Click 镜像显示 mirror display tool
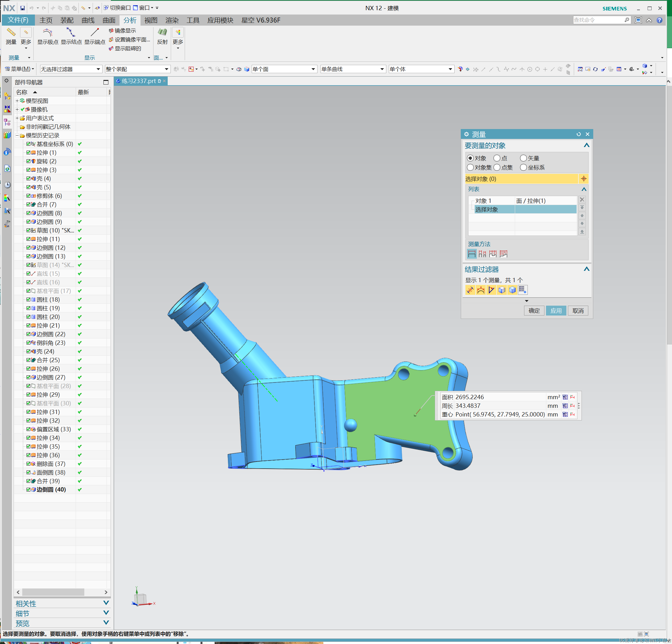Image resolution: width=672 pixels, height=644 pixels. coord(122,31)
